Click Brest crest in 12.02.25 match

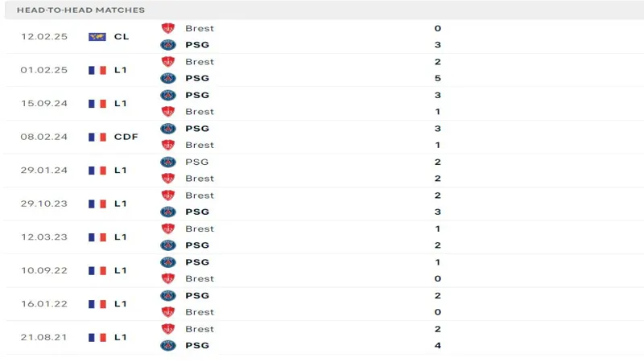pos(168,28)
